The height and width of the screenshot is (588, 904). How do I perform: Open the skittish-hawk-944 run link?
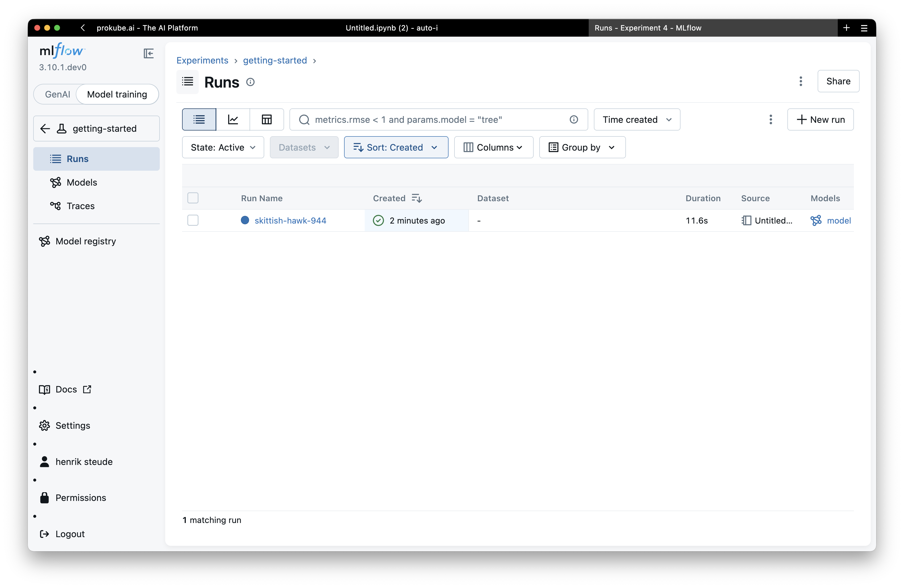pyautogui.click(x=290, y=221)
